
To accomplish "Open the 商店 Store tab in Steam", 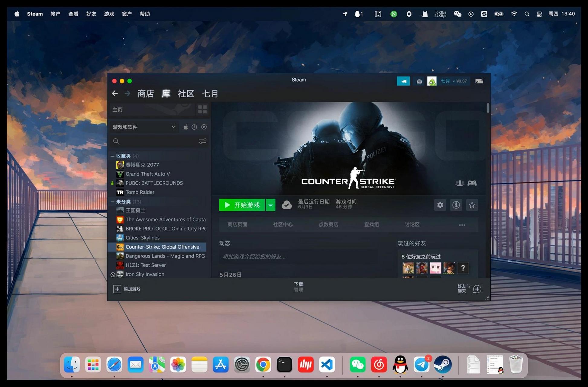I will [x=145, y=94].
